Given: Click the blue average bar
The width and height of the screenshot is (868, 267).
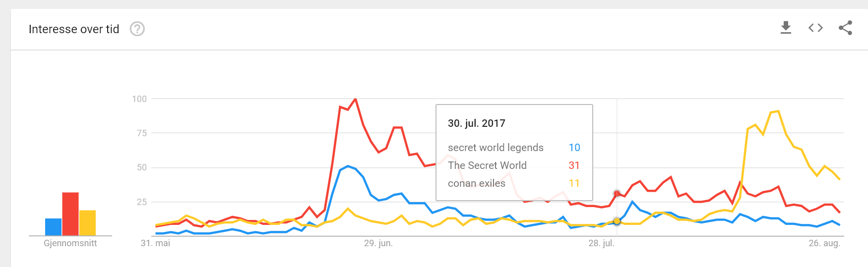Looking at the screenshot, I should [54, 227].
